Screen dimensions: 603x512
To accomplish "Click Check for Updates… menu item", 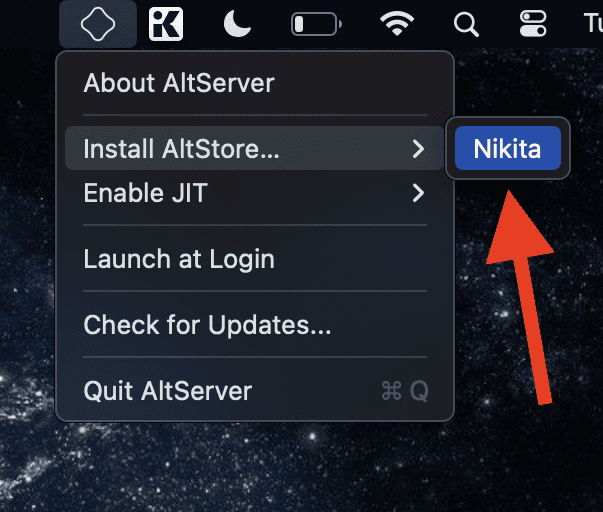I will click(x=207, y=325).
